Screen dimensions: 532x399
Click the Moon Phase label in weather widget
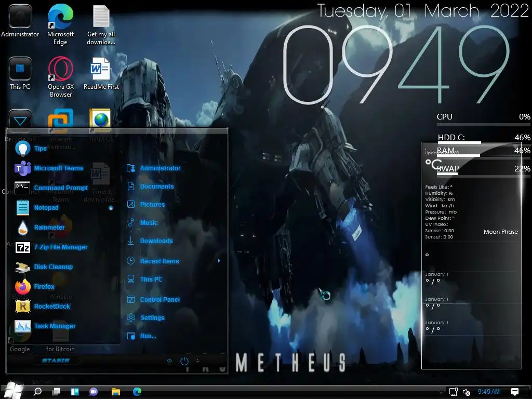[501, 232]
